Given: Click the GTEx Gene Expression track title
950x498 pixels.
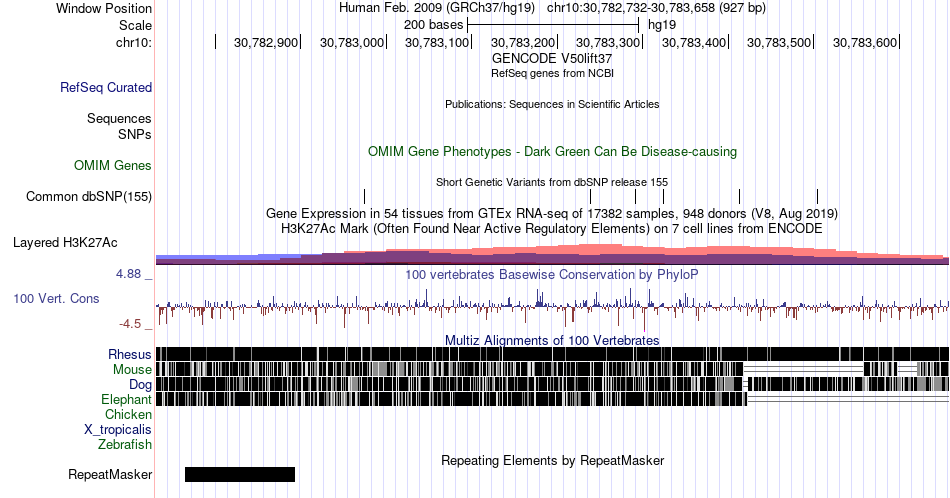Looking at the screenshot, I should [x=552, y=213].
